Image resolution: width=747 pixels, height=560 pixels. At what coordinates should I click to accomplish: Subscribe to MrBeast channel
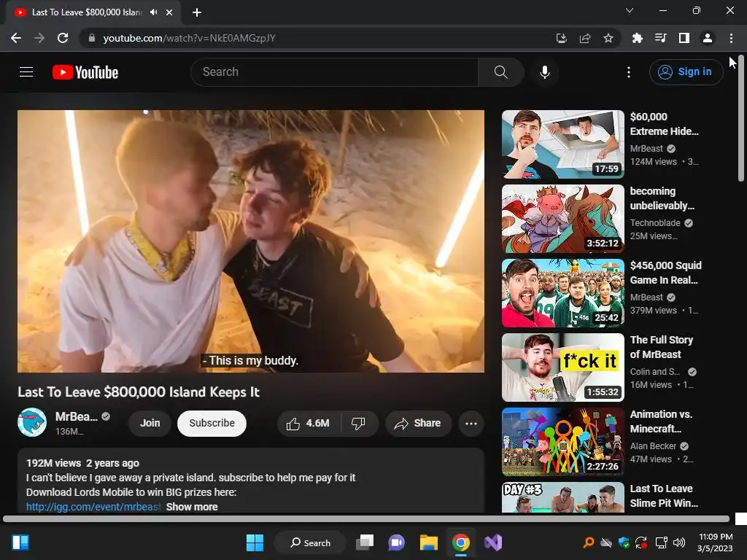pyautogui.click(x=212, y=423)
